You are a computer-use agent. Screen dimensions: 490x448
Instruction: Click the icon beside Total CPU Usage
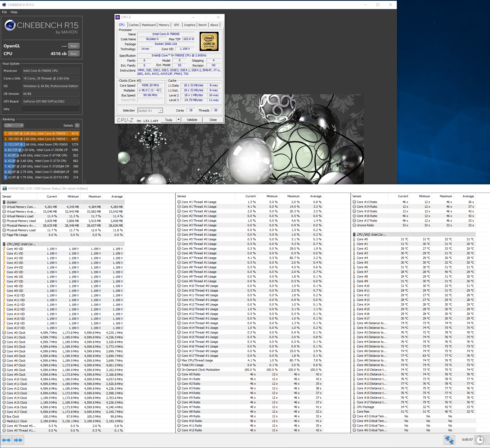(x=179, y=365)
